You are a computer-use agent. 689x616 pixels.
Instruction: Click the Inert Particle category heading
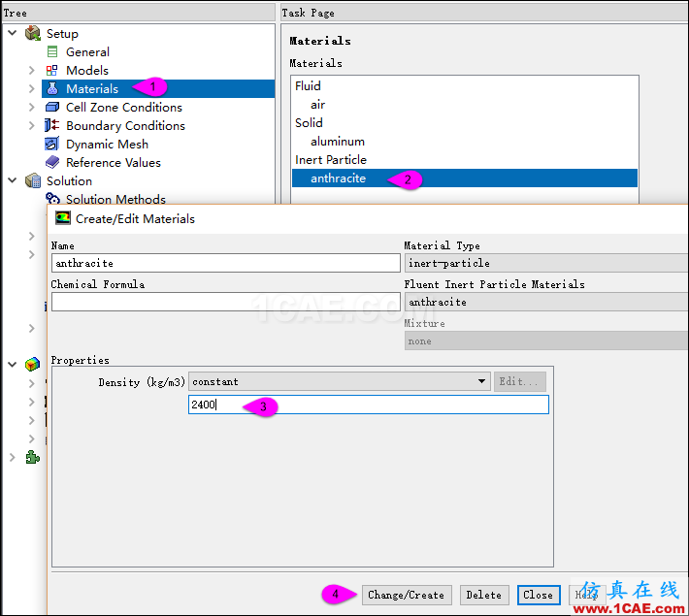[x=331, y=160]
